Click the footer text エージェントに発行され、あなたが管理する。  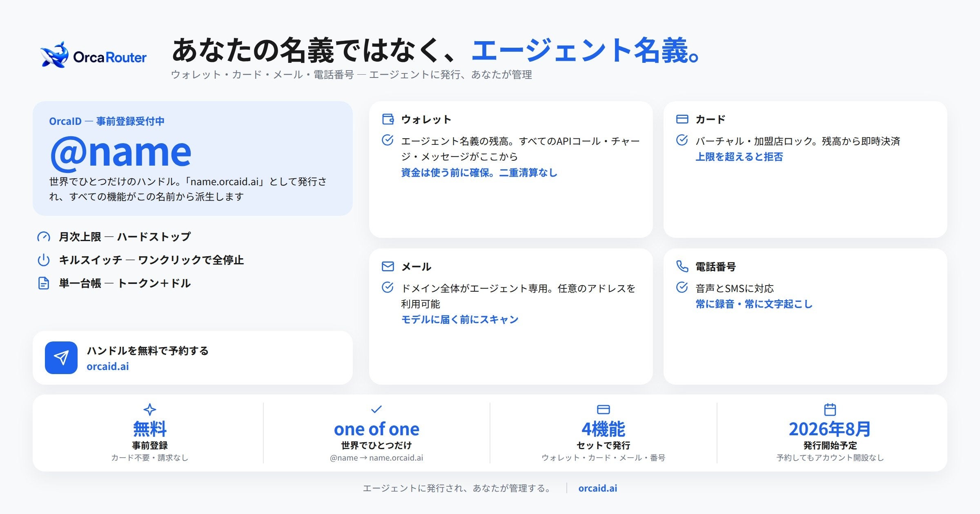pos(458,488)
